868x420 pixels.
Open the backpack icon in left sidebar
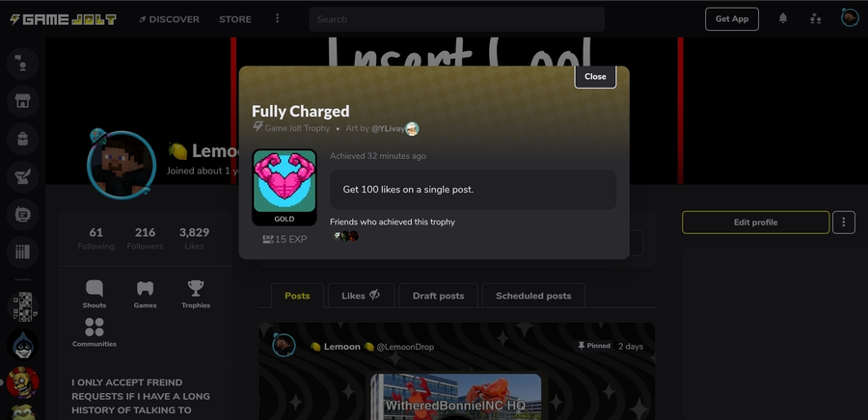[x=23, y=139]
